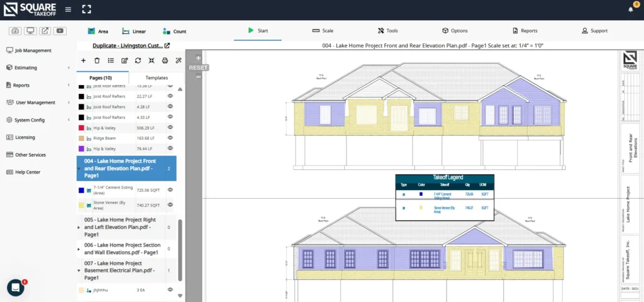This screenshot has height=302, width=644.
Task: Click the external-link shortcut icon
Action: (x=45, y=31)
